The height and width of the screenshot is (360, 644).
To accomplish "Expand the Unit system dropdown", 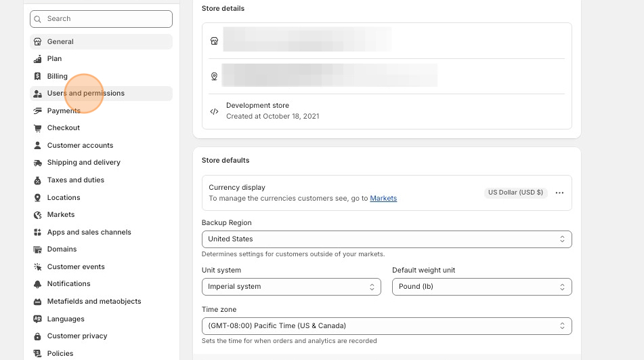I will (291, 287).
